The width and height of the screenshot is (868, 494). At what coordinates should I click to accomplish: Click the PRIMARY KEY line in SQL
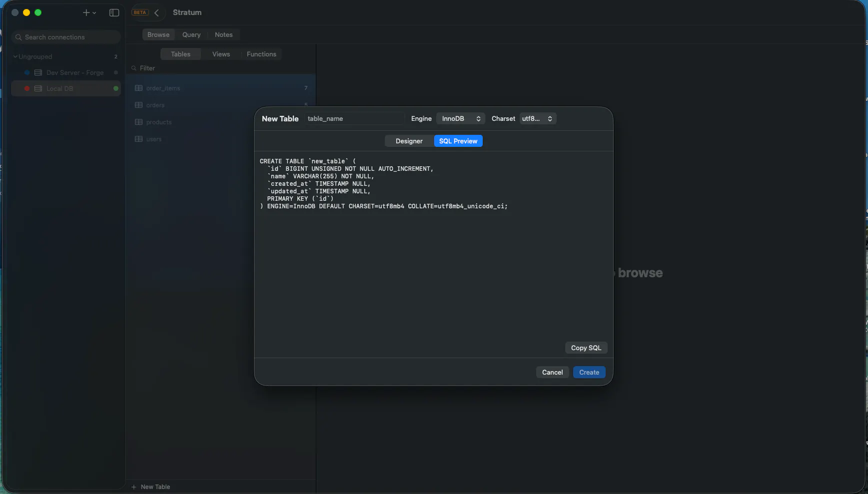coord(300,199)
